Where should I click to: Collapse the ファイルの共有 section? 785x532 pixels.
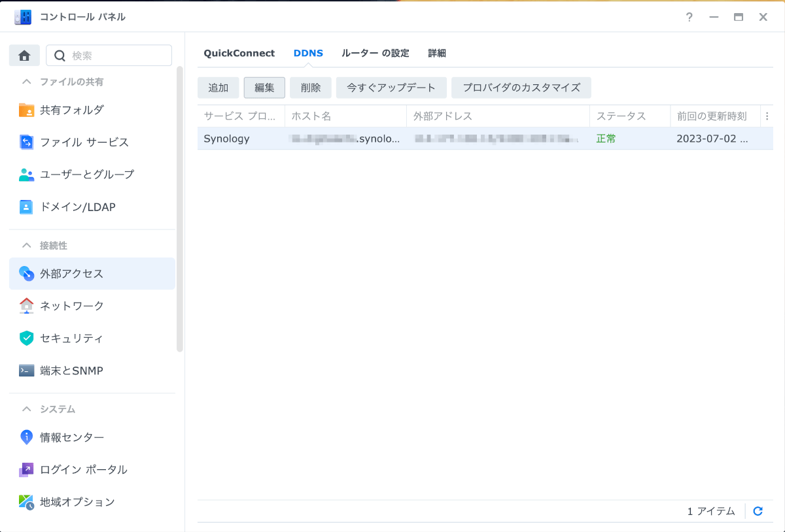(x=27, y=82)
